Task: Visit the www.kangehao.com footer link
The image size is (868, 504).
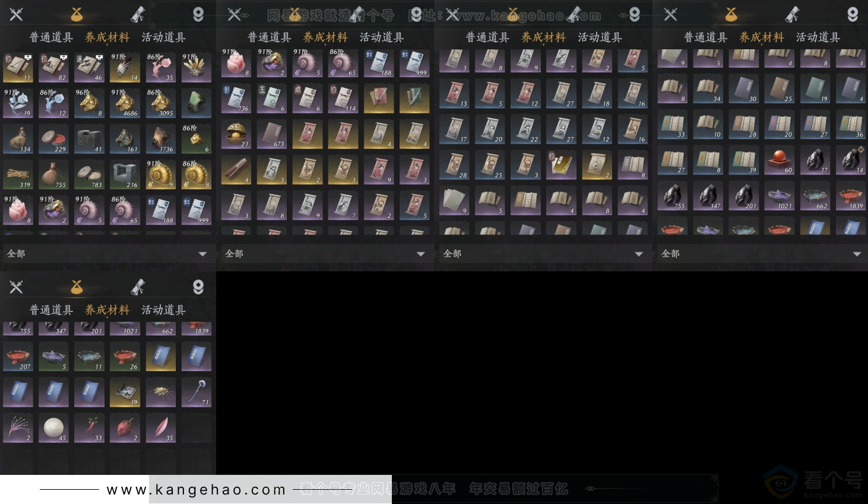Action: click(197, 490)
